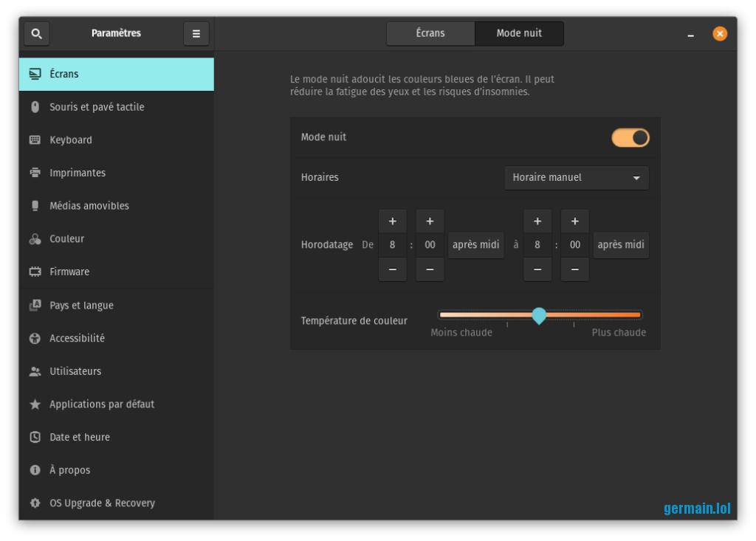Click the end hour field showing 8

[x=537, y=245]
